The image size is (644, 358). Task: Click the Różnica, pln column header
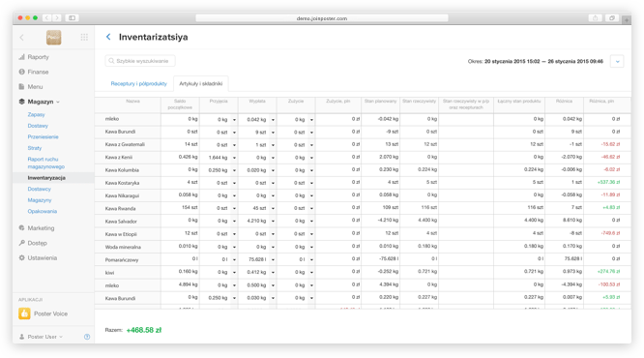click(x=601, y=102)
